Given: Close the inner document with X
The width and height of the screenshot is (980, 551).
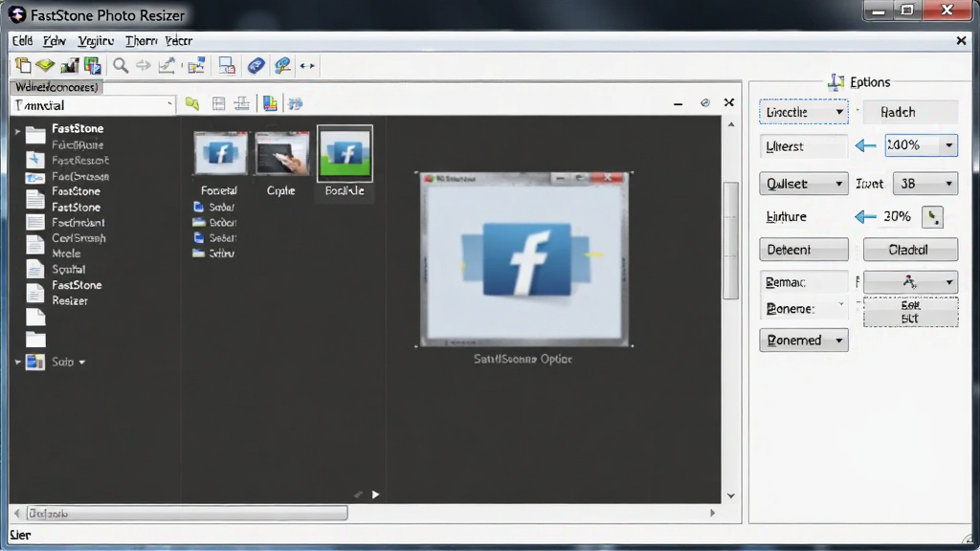Looking at the screenshot, I should (961, 40).
